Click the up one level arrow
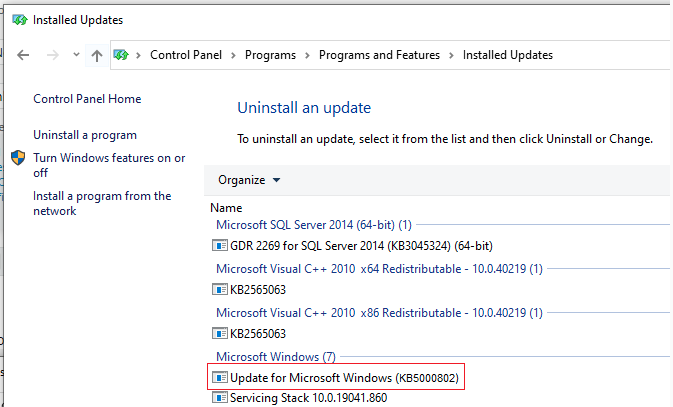Screen dimensions: 673x407 96,56
